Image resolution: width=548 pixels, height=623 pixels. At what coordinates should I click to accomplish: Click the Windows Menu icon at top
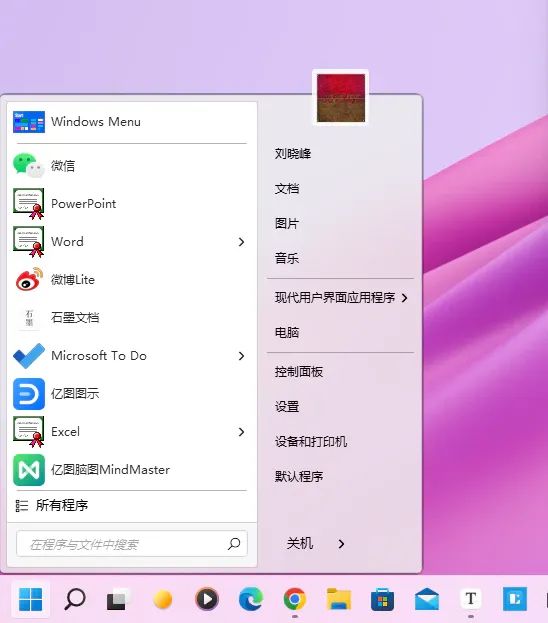[29, 122]
